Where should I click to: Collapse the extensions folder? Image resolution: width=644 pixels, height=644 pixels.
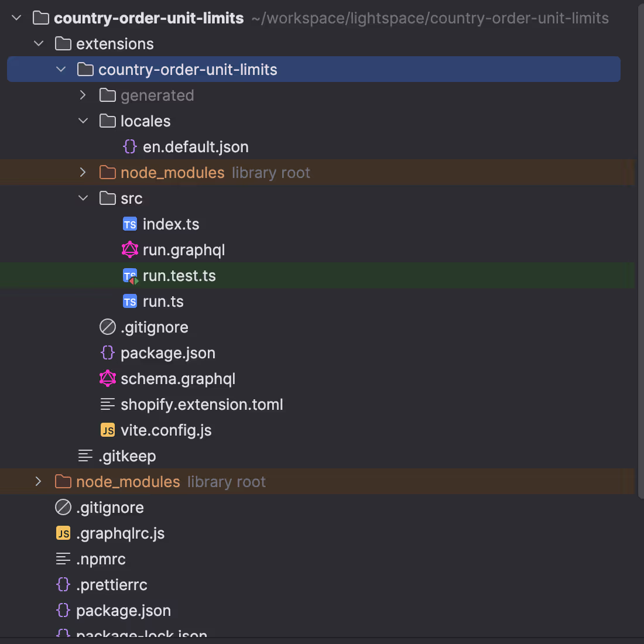39,43
